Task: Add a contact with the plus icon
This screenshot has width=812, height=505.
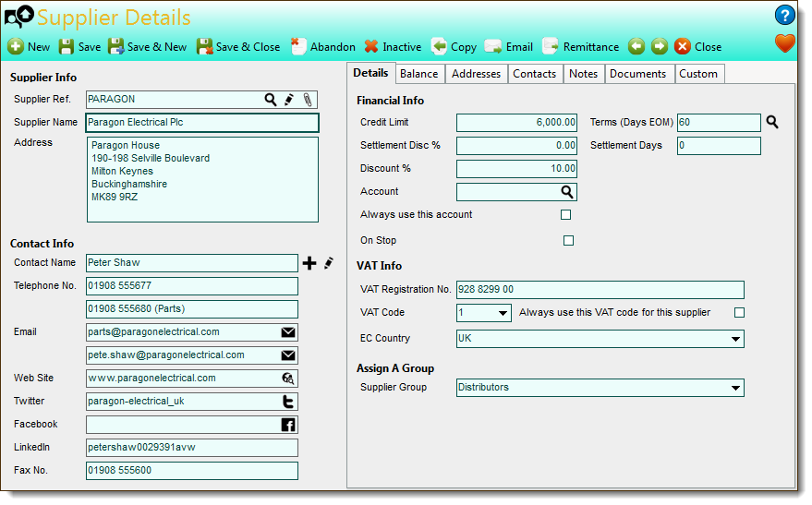Action: (309, 263)
